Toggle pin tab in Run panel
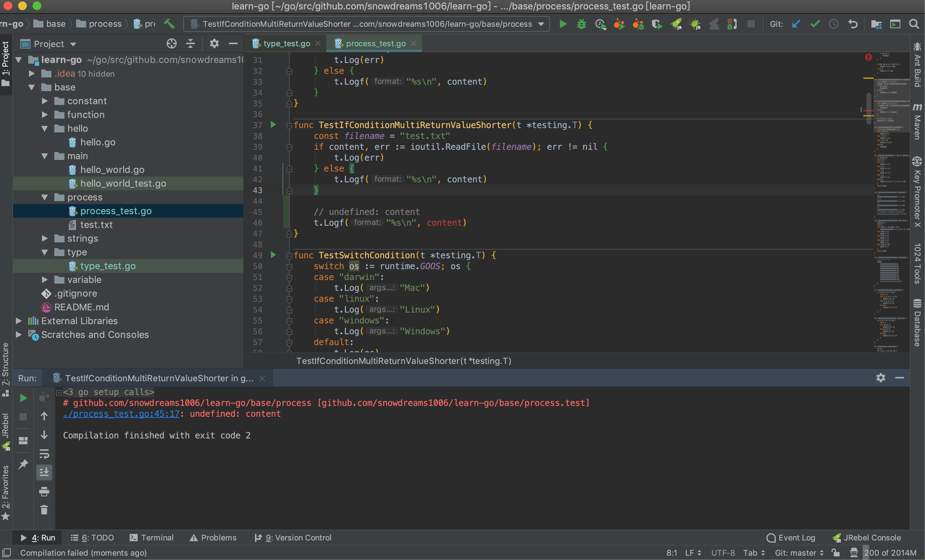This screenshot has width=925, height=560. [x=23, y=464]
